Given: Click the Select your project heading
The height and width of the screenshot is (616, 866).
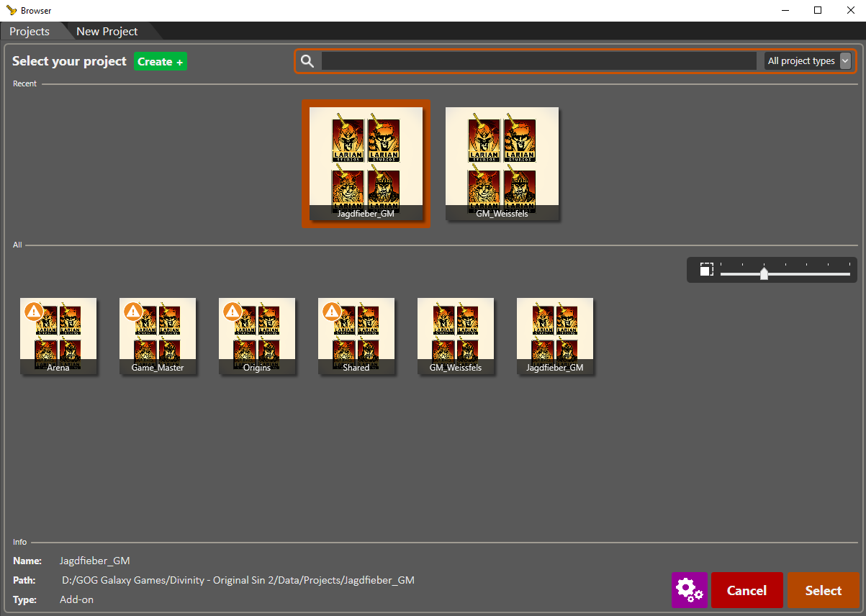Looking at the screenshot, I should pos(69,61).
